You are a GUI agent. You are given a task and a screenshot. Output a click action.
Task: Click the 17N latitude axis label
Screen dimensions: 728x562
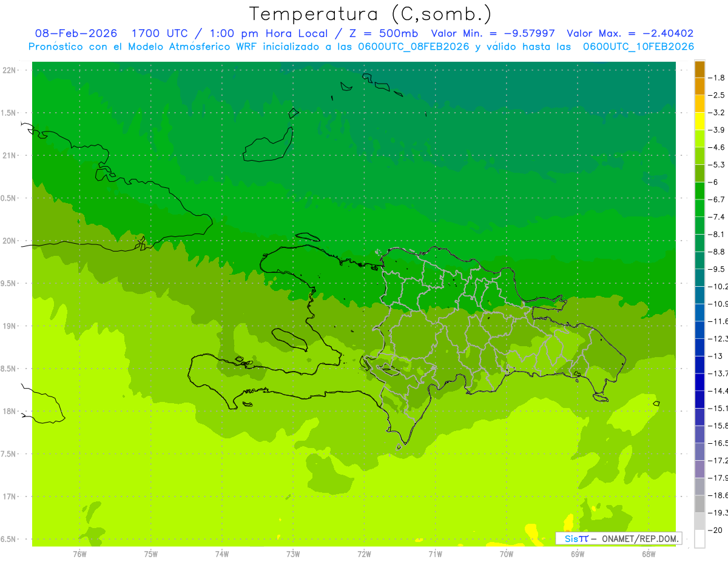point(10,497)
